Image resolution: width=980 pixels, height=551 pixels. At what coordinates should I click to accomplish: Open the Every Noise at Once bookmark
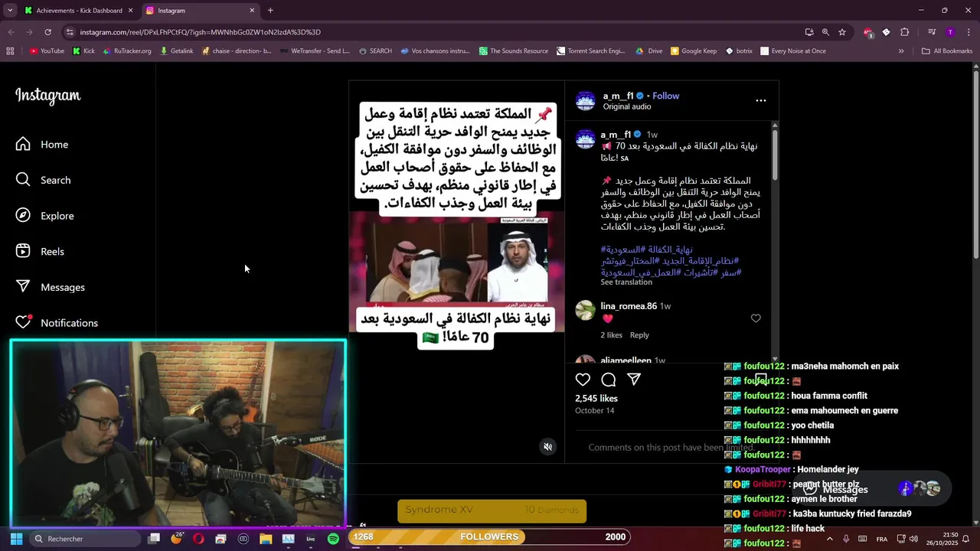pos(793,51)
